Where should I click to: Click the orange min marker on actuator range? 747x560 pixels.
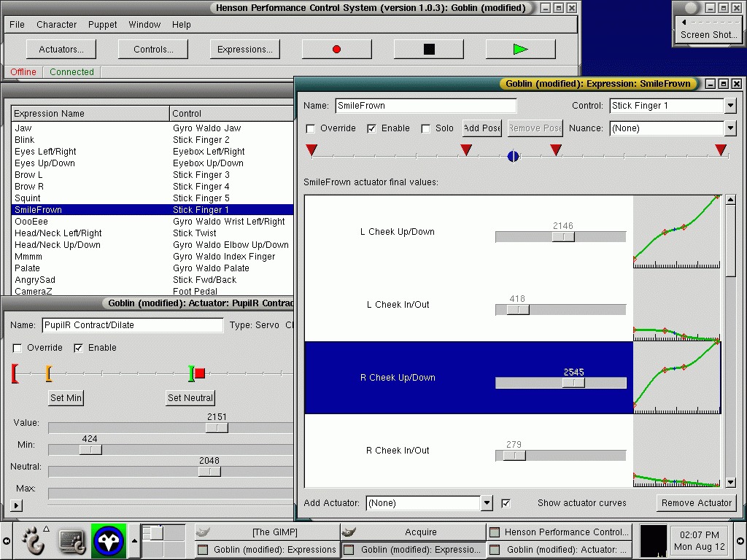pyautogui.click(x=48, y=373)
